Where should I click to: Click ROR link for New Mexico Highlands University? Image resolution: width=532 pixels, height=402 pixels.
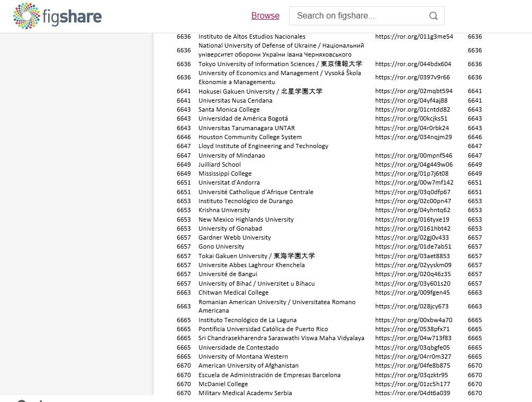point(412,220)
